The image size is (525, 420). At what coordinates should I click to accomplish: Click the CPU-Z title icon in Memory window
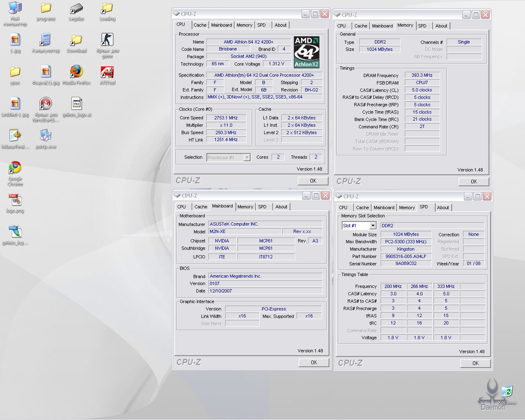tap(338, 15)
